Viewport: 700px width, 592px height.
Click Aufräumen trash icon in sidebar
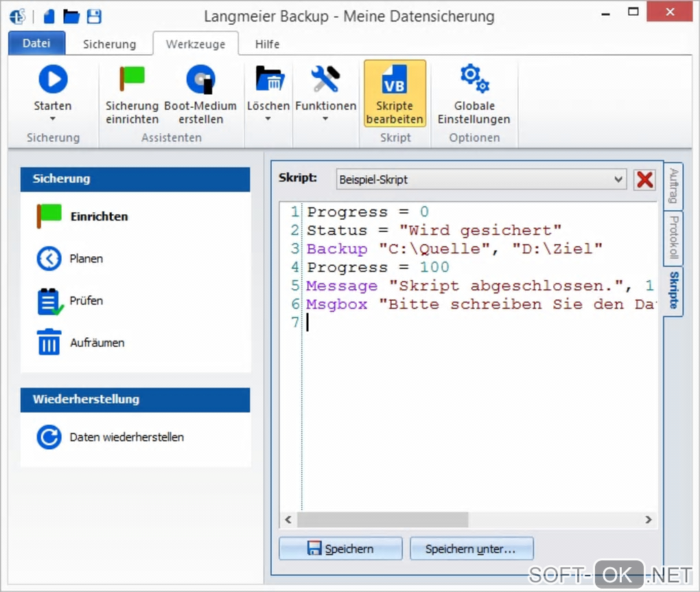(49, 342)
